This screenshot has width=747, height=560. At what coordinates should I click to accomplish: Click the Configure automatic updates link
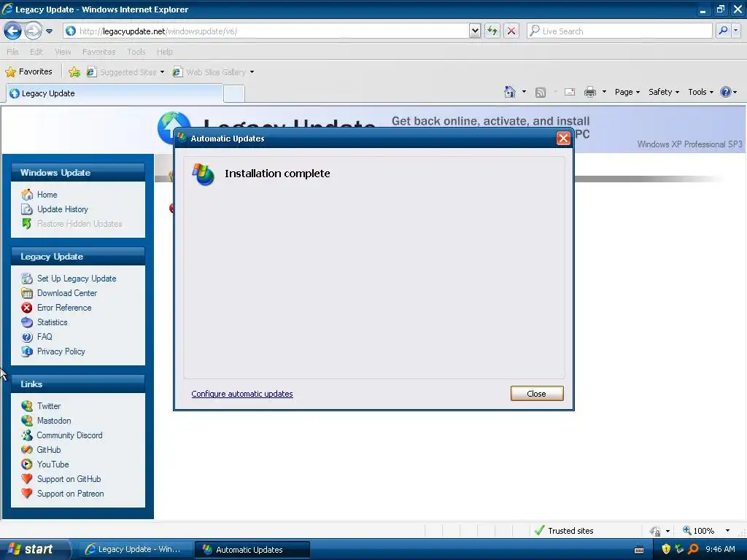point(242,394)
